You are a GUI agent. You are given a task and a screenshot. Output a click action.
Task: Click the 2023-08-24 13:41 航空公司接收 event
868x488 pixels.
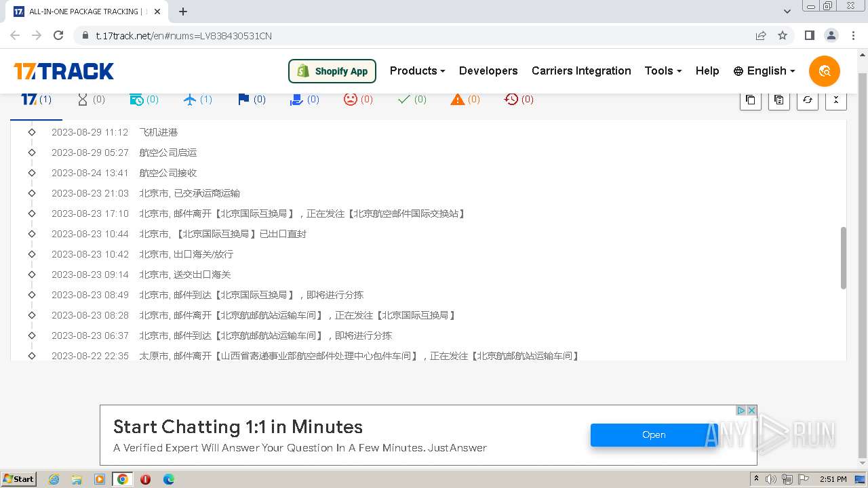123,173
